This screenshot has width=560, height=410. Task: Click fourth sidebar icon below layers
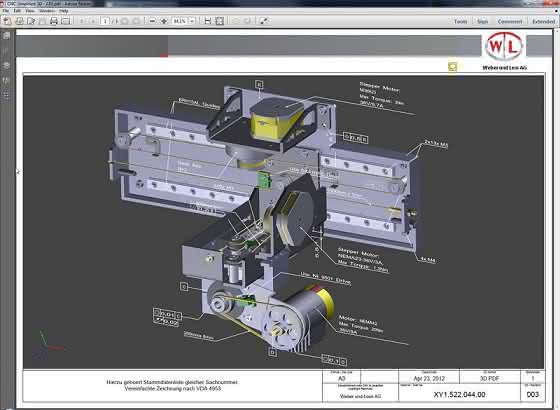pyautogui.click(x=6, y=81)
